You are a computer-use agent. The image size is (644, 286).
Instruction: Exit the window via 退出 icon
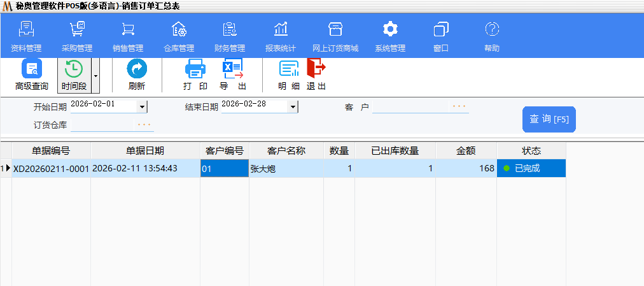[x=316, y=75]
